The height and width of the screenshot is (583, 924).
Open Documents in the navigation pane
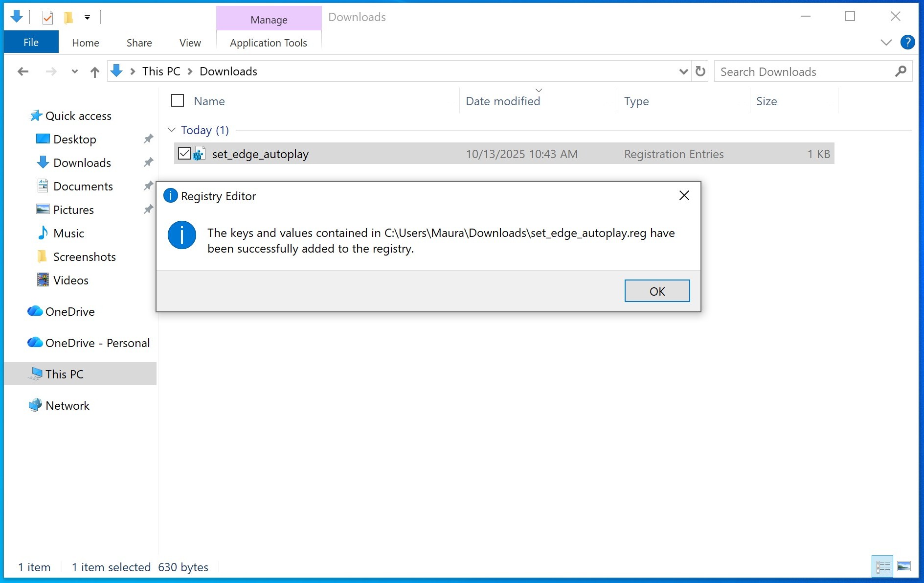click(x=83, y=187)
